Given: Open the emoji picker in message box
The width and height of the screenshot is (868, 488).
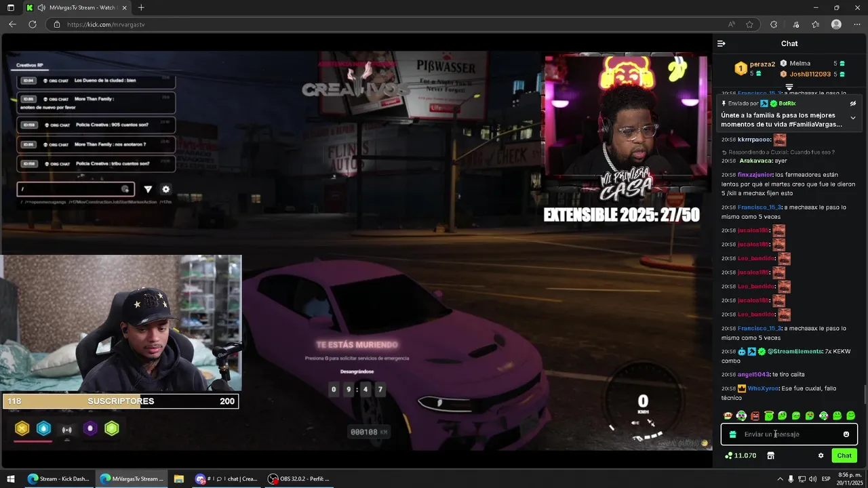Looking at the screenshot, I should [846, 434].
